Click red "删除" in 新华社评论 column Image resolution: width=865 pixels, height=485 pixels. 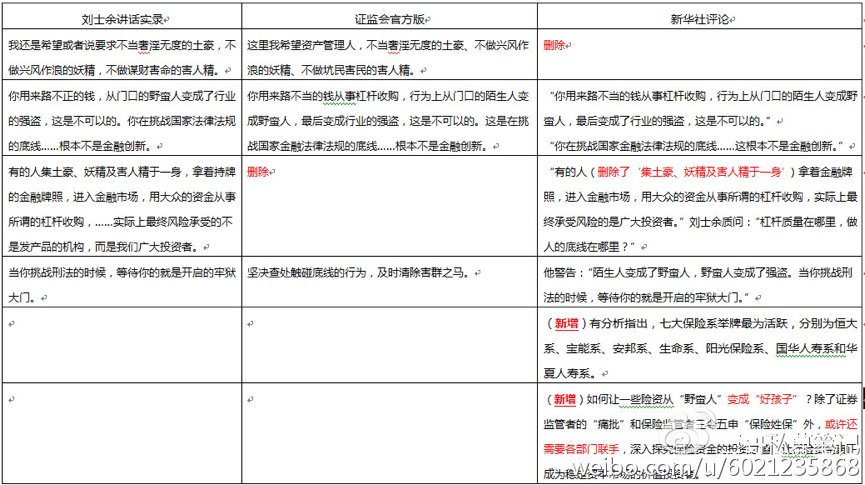point(554,45)
